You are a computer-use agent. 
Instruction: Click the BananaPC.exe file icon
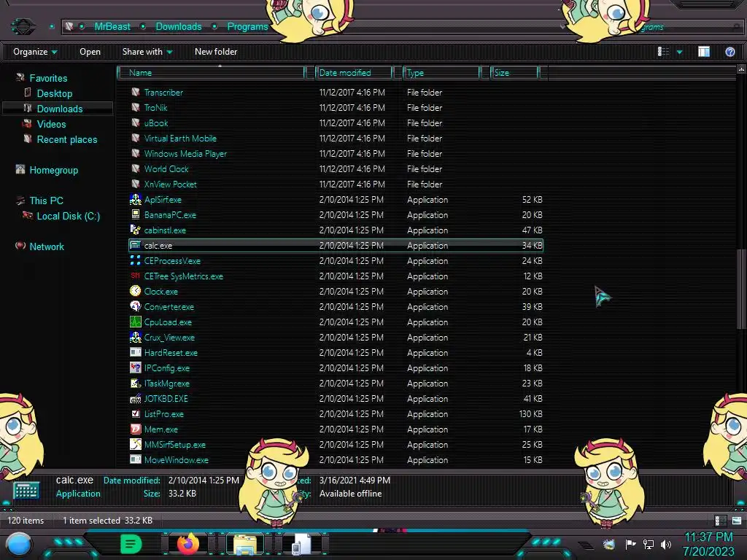coord(135,215)
